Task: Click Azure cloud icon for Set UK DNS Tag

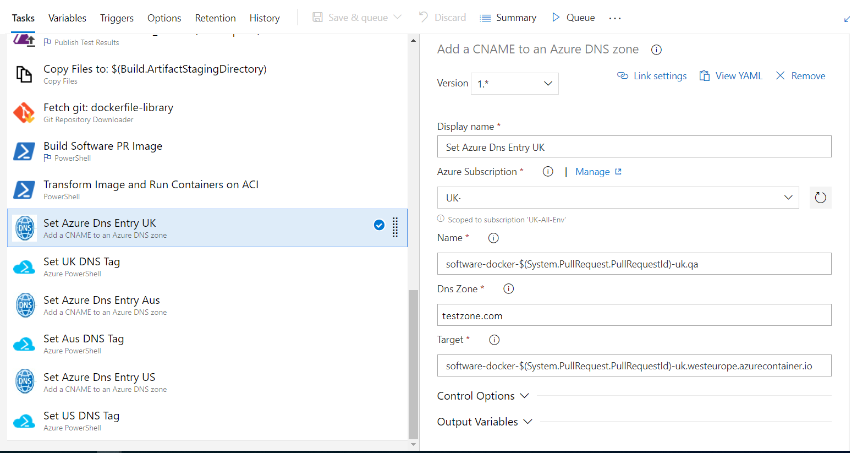Action: pos(24,267)
